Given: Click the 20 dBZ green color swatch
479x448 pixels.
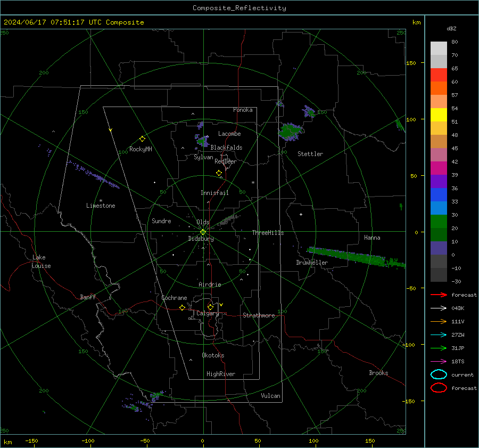Looking at the screenshot, I should point(439,222).
